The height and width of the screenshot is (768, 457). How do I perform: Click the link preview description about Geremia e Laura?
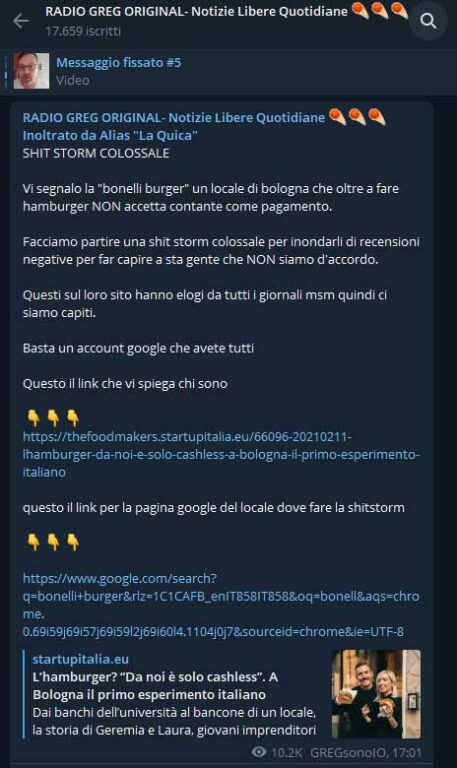(174, 721)
